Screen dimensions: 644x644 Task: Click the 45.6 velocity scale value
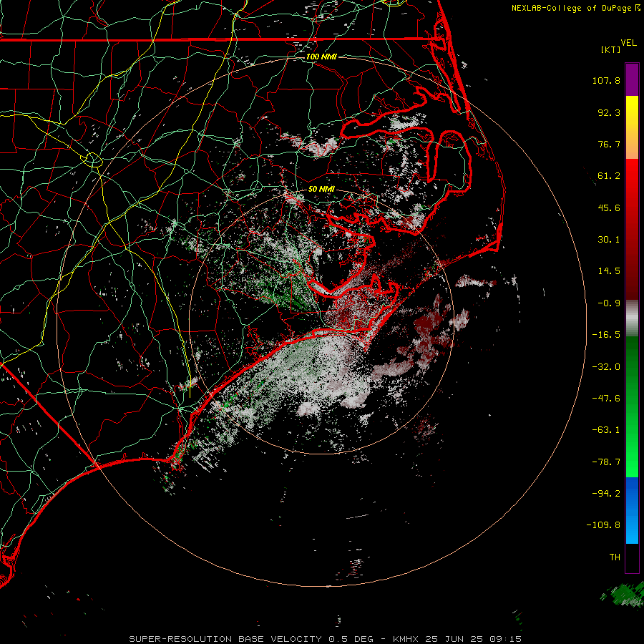tap(609, 208)
